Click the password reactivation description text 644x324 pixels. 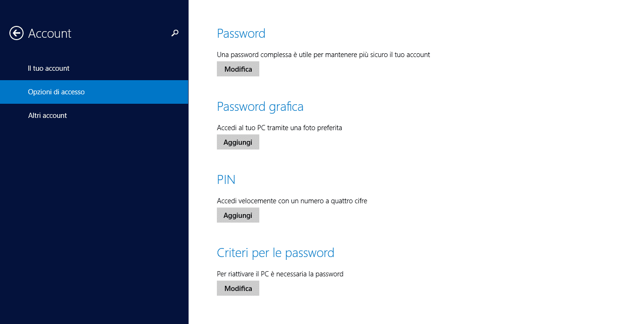click(280, 274)
